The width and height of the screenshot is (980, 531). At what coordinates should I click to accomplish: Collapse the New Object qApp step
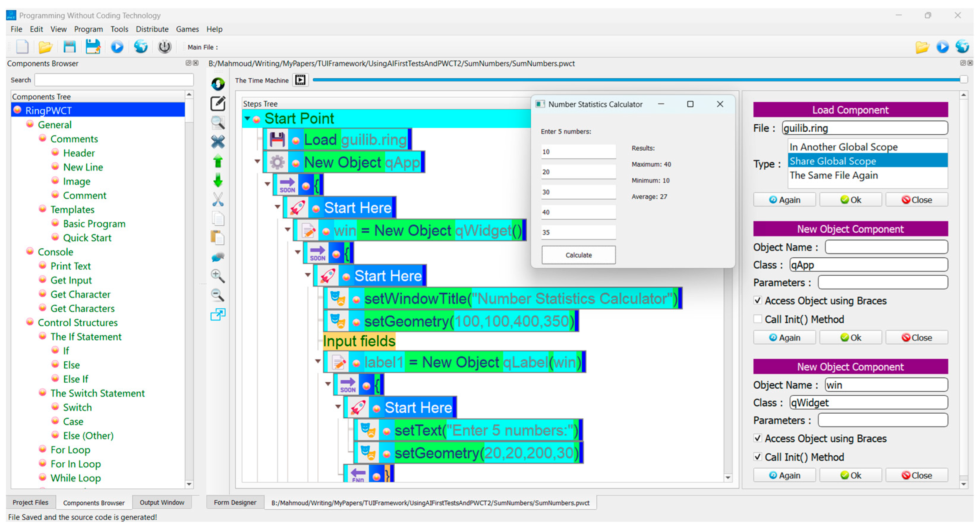257,161
